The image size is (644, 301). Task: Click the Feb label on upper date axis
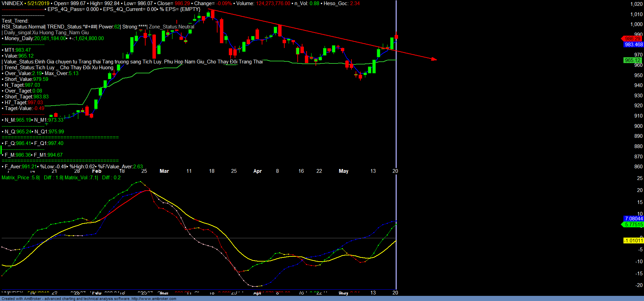tap(97, 171)
